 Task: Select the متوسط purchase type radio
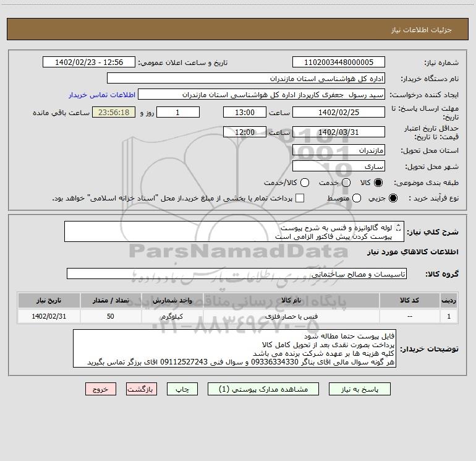(357, 199)
